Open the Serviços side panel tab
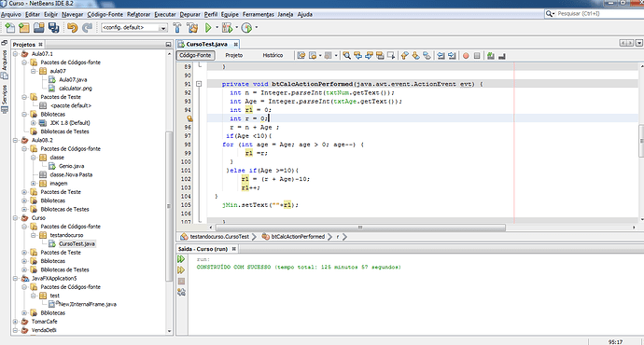 point(5,99)
